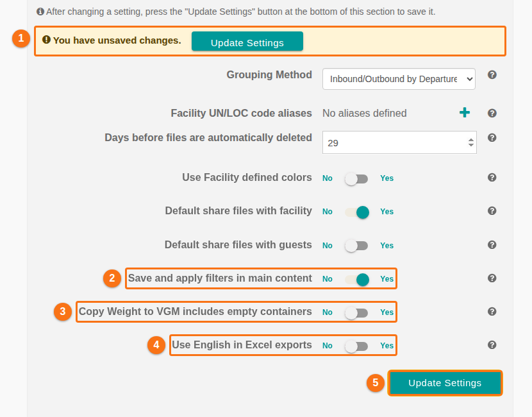The image size is (532, 417).
Task: Click the bottom Update Settings button
Action: (445, 383)
